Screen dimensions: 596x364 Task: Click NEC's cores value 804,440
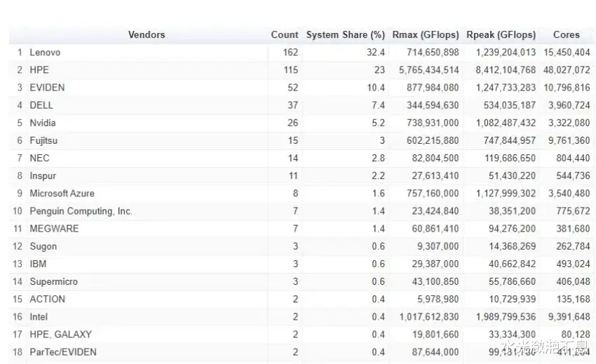(x=573, y=159)
